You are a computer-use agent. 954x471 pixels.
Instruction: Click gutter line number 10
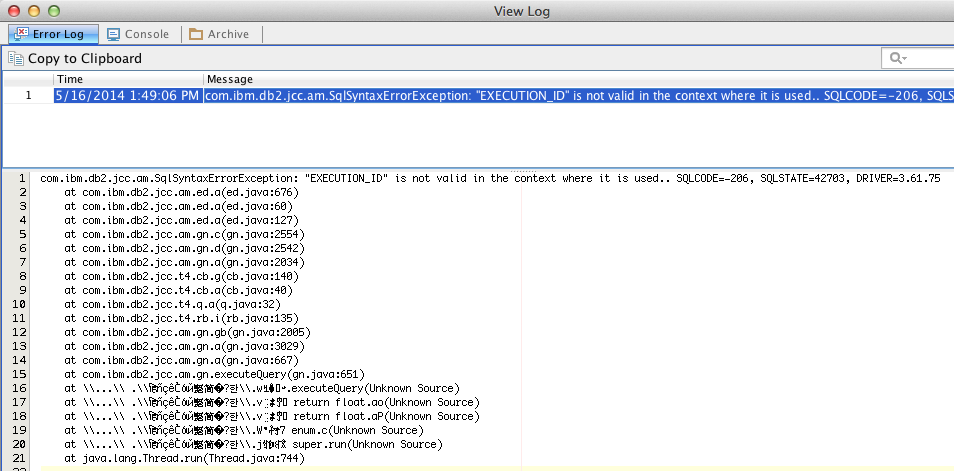(x=19, y=304)
